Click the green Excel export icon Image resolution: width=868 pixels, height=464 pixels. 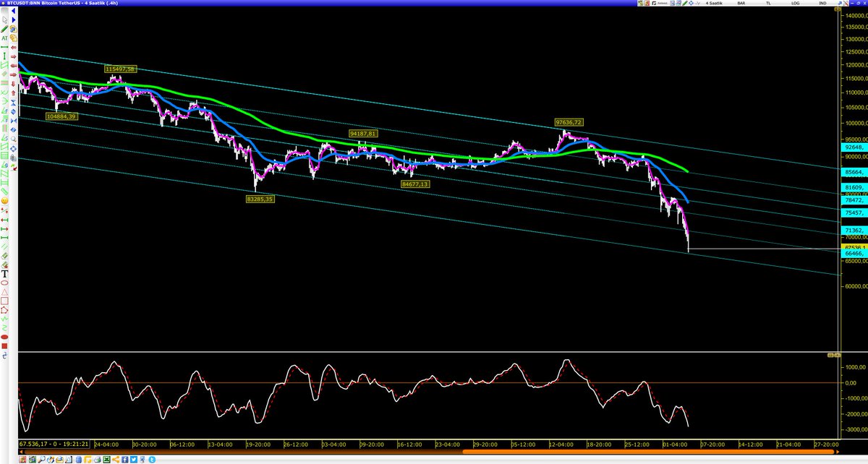click(x=106, y=460)
